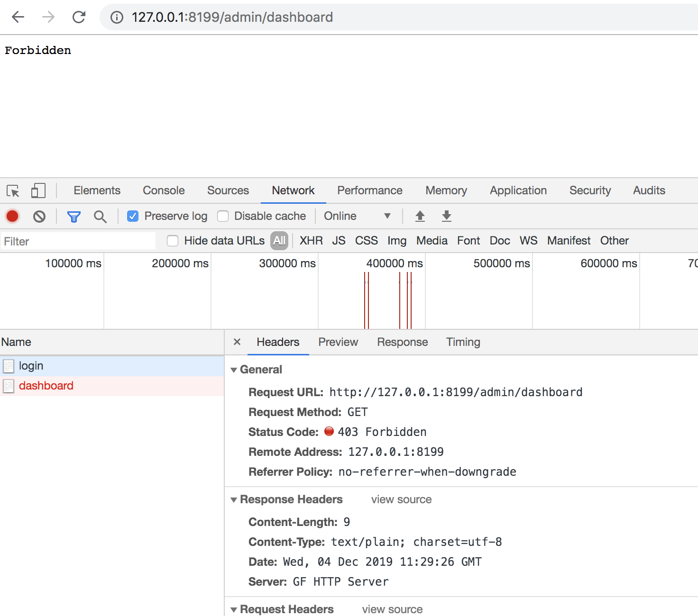Screen dimensions: 698x616
Task: Toggle the device toolbar icon
Action: tap(38, 191)
